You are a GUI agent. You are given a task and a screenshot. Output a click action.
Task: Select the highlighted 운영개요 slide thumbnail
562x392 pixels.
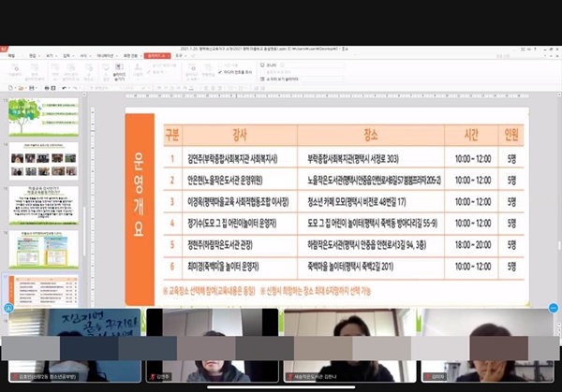point(44,294)
